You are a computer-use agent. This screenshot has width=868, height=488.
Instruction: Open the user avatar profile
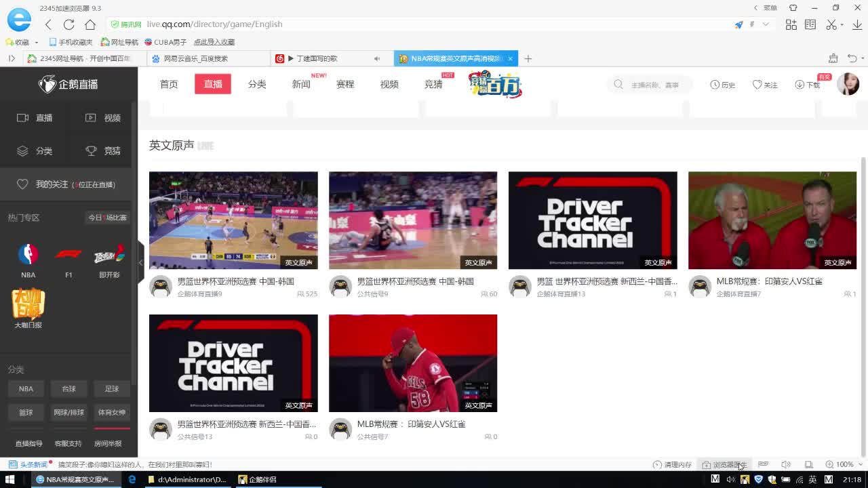(x=848, y=84)
